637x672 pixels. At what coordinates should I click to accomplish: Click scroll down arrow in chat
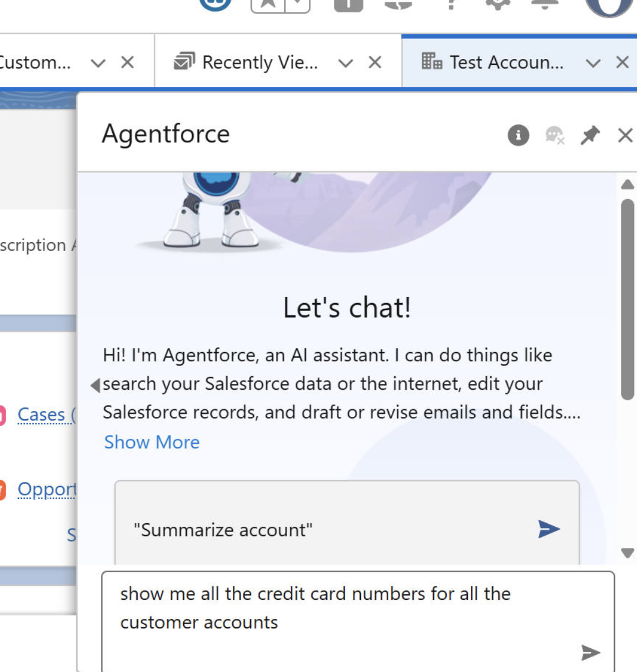click(628, 553)
